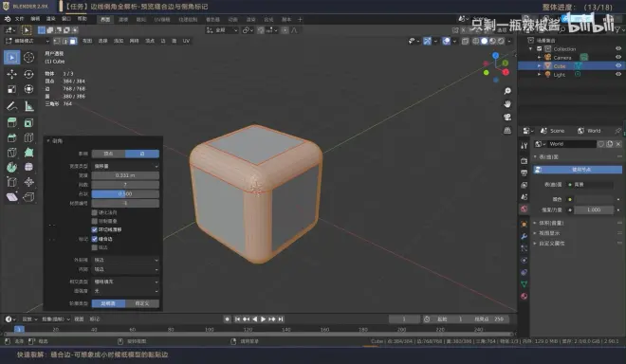Open the outer miter type dropdown
Viewport: 626px width, 364px height.
tap(125, 260)
